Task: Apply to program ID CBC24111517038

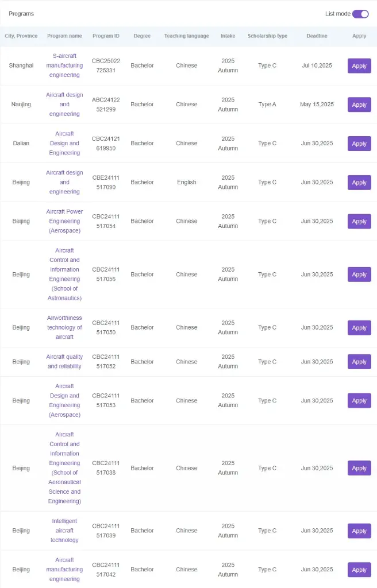Action: click(359, 468)
